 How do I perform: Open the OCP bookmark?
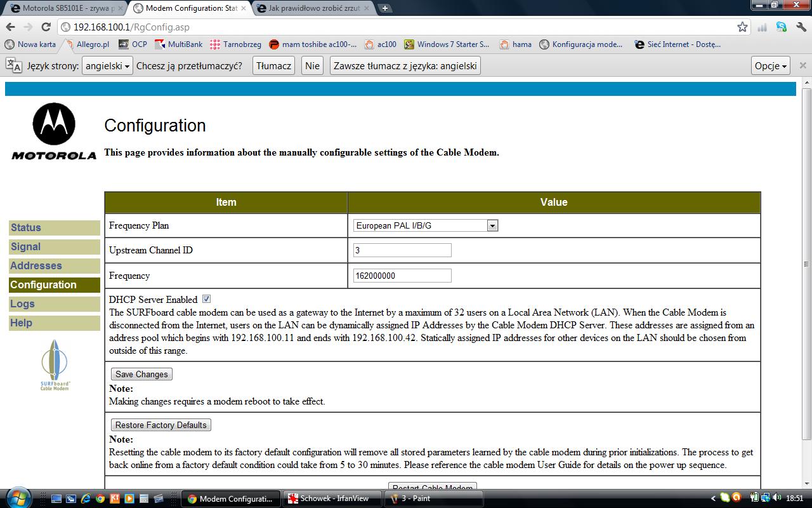(x=133, y=44)
